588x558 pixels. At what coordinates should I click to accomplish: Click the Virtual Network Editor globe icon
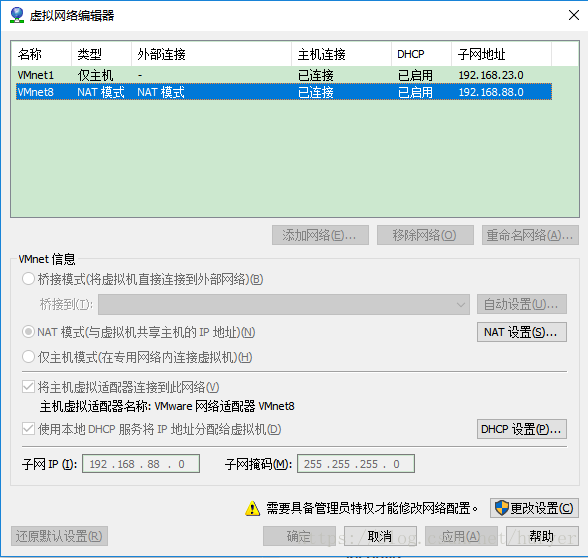point(17,15)
